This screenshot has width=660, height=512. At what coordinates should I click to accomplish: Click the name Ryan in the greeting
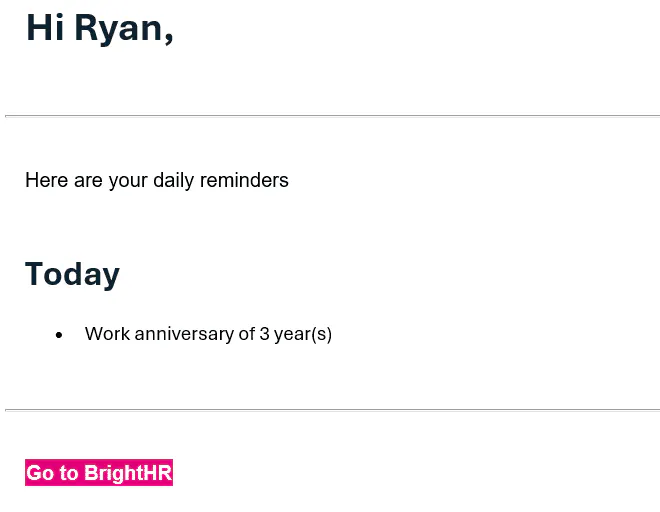tap(118, 28)
